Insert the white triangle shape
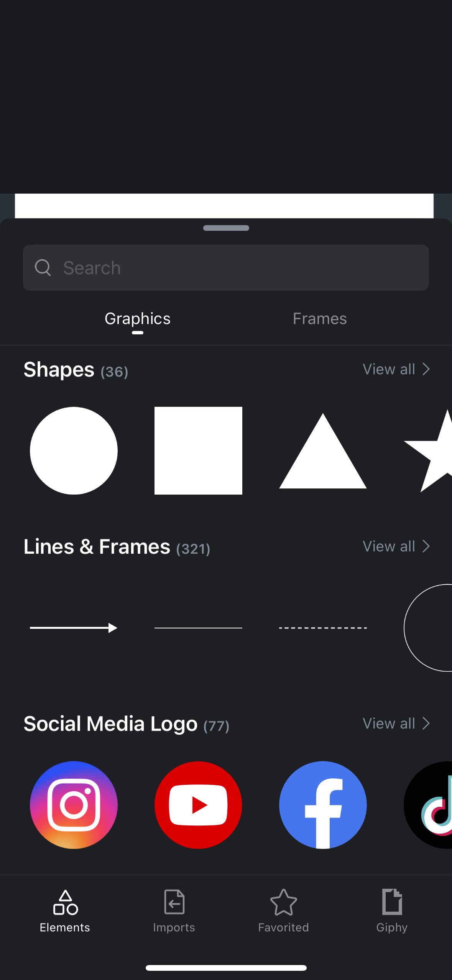The image size is (452, 980). tap(323, 451)
